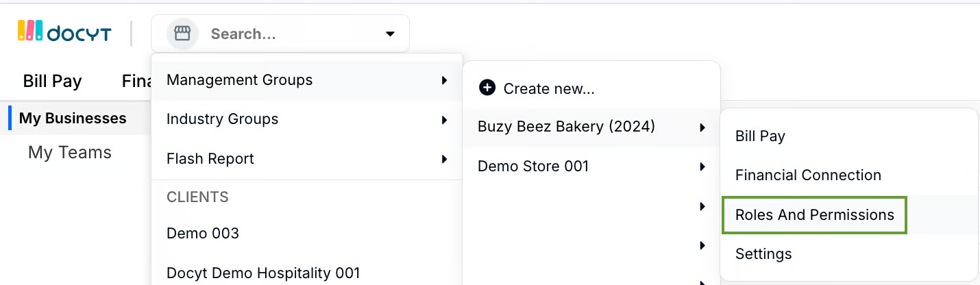
Task: Click the Docyt logo icon
Action: point(30,31)
